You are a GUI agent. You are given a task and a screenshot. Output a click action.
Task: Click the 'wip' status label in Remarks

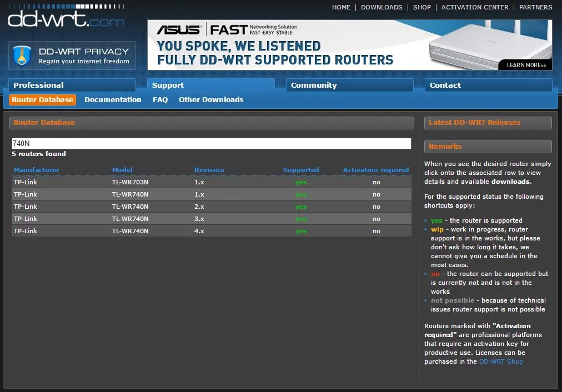(437, 229)
